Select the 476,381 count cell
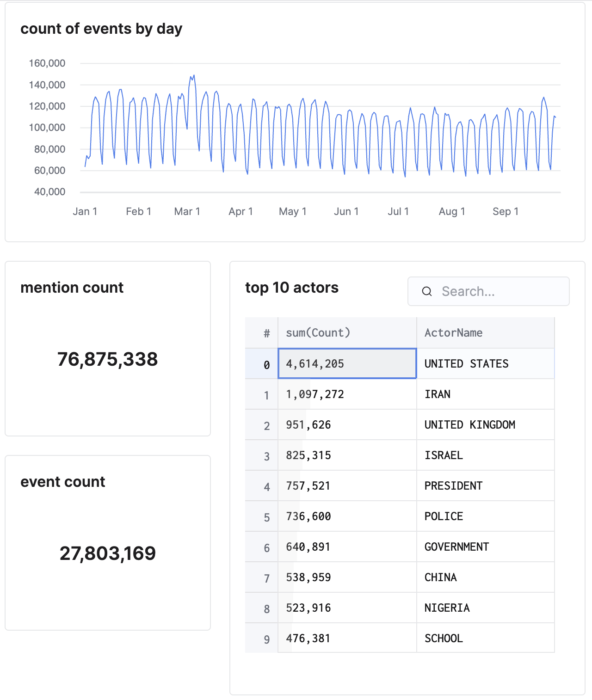Viewport: 592px width, 700px height. [347, 638]
